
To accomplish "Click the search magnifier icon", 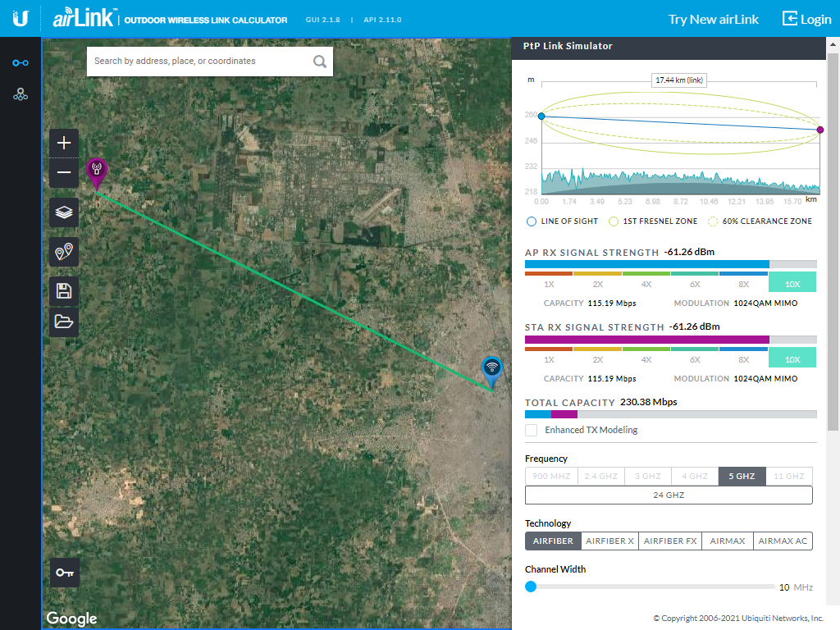I will click(320, 62).
